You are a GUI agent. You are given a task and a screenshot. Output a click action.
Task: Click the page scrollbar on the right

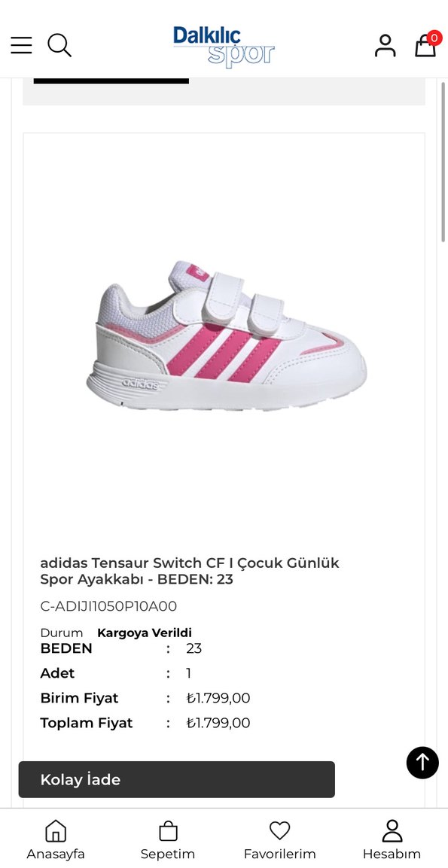[443, 162]
